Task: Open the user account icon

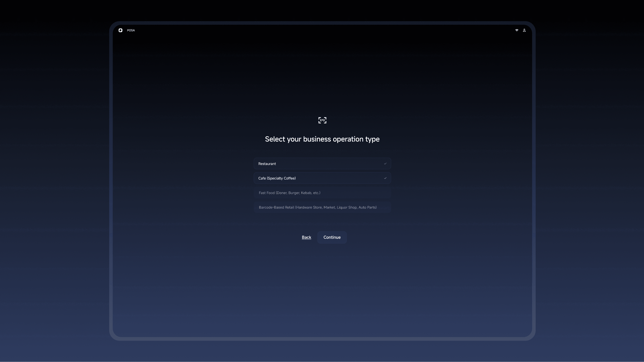Action: coord(524,30)
